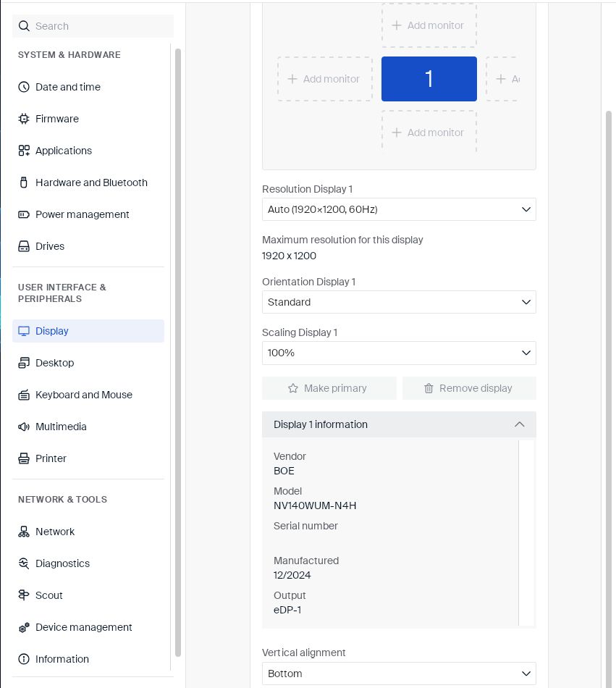Image resolution: width=616 pixels, height=688 pixels.
Task: Open the Vertical alignment dropdown
Action: (x=399, y=674)
